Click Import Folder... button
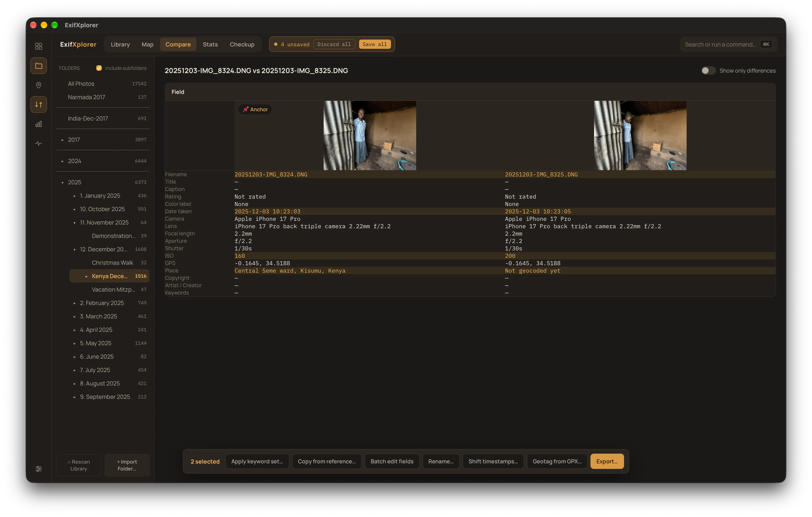Viewport: 812px width, 517px height. [x=127, y=465]
